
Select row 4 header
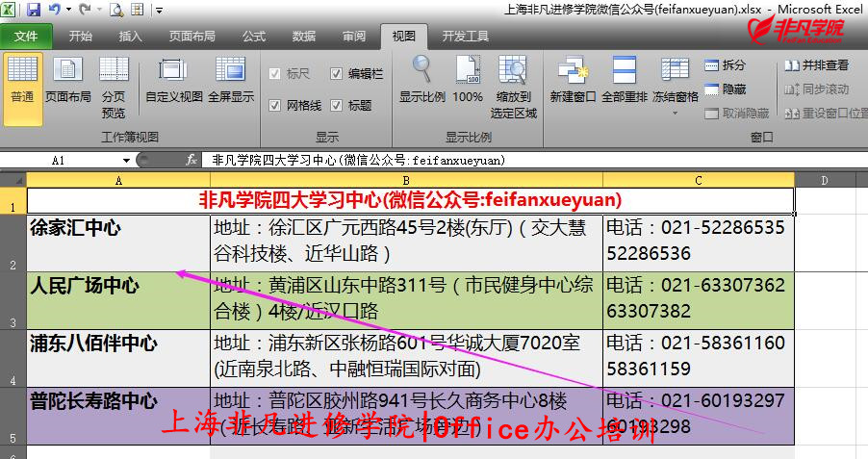click(13, 358)
